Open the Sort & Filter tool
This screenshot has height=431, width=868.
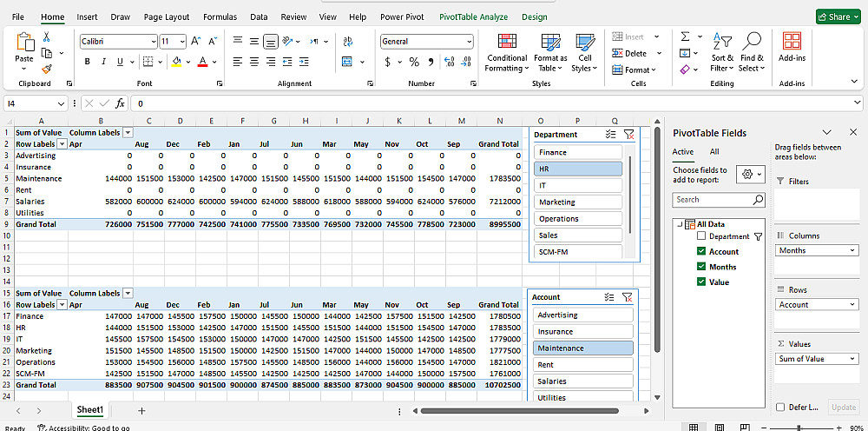tap(721, 52)
